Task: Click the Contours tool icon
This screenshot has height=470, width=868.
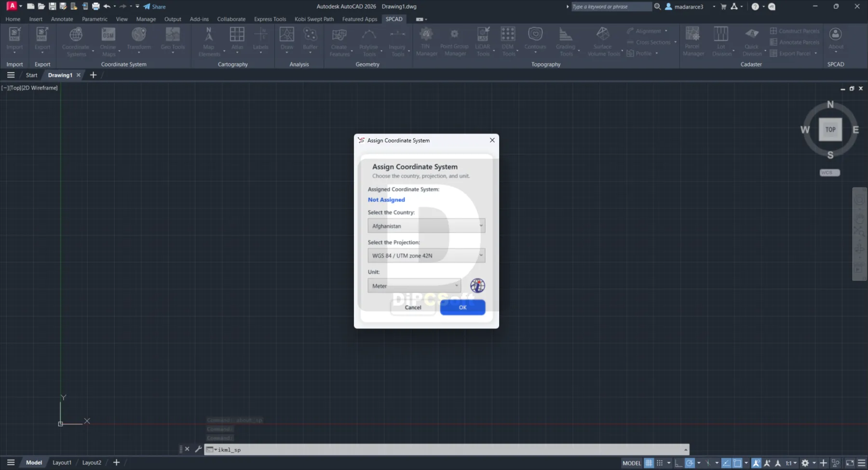Action: pyautogui.click(x=535, y=35)
